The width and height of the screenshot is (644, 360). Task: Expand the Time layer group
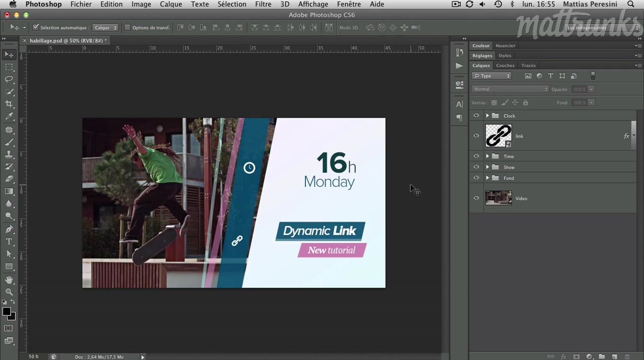click(487, 156)
